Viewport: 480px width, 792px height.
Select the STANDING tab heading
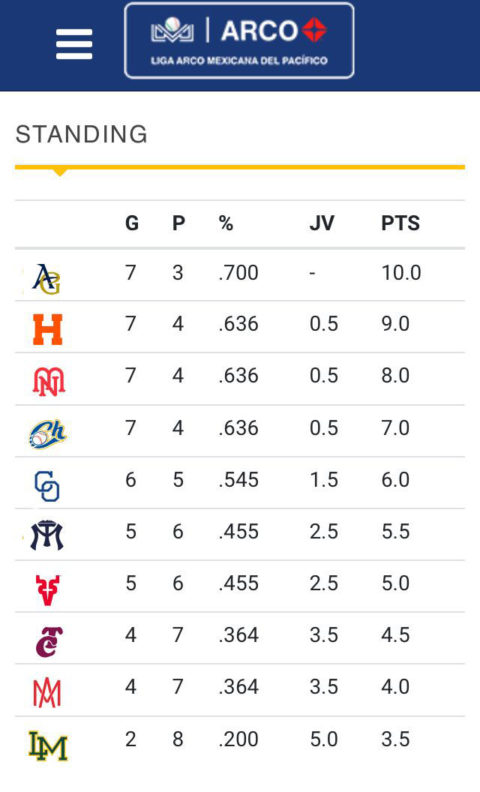click(x=81, y=134)
